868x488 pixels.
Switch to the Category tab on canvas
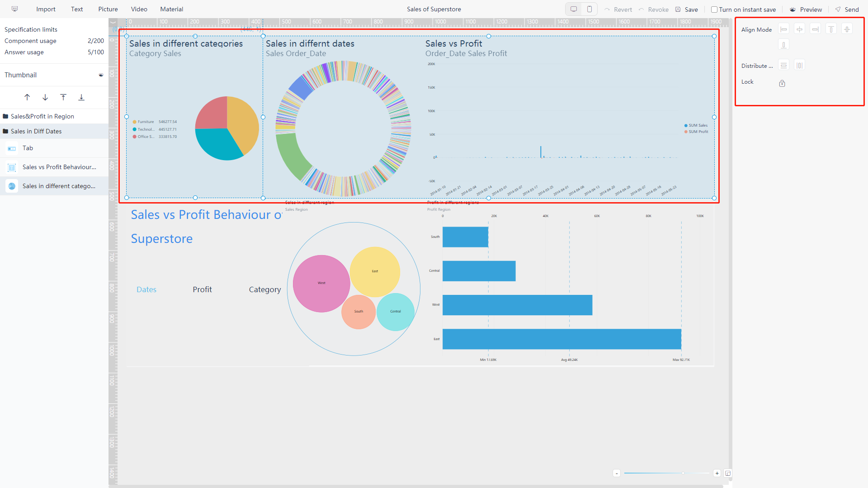pyautogui.click(x=265, y=289)
